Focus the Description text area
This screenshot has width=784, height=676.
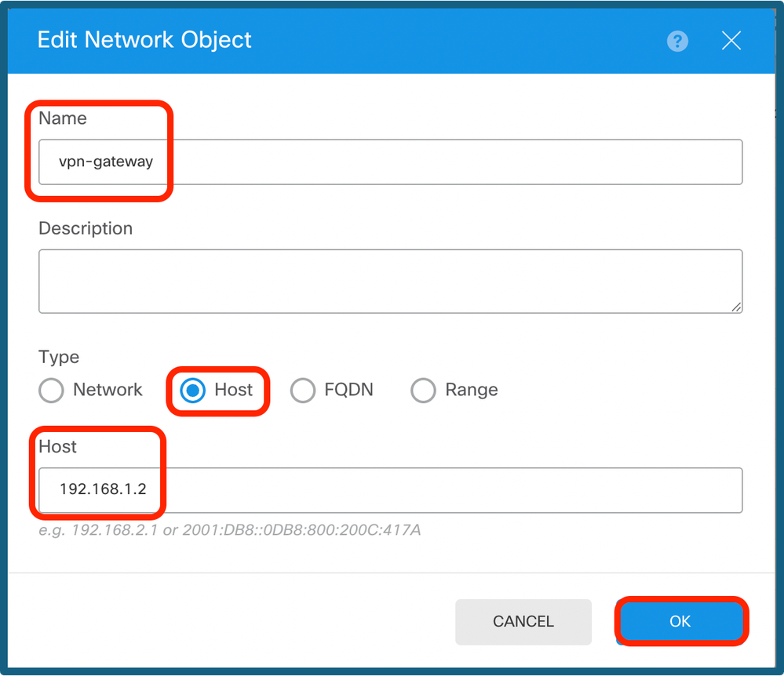(391, 282)
